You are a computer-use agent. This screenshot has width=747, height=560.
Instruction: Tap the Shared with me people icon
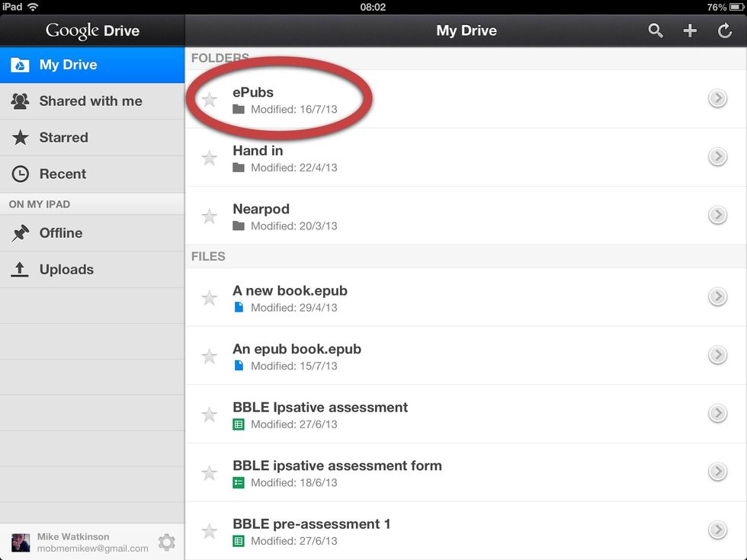pos(20,101)
